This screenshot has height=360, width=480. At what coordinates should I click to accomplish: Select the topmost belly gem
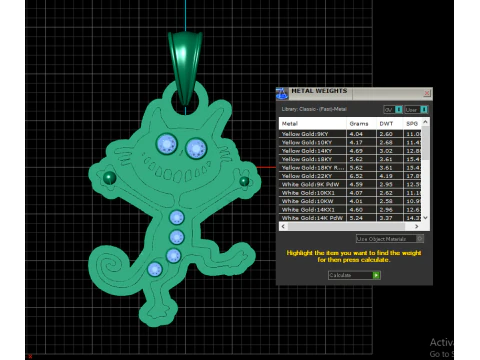[177, 217]
